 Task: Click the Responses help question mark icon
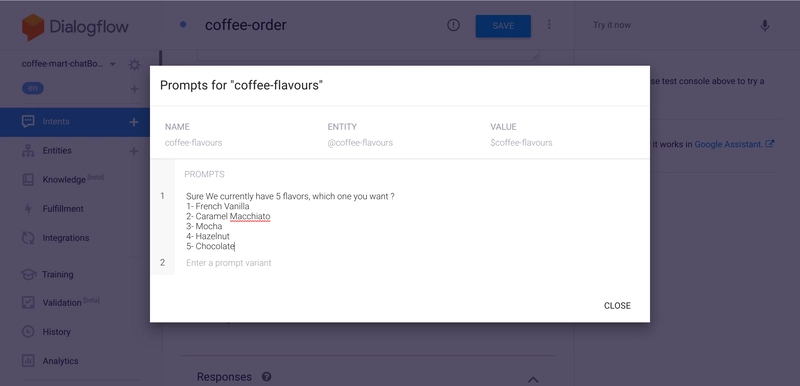[x=266, y=377]
